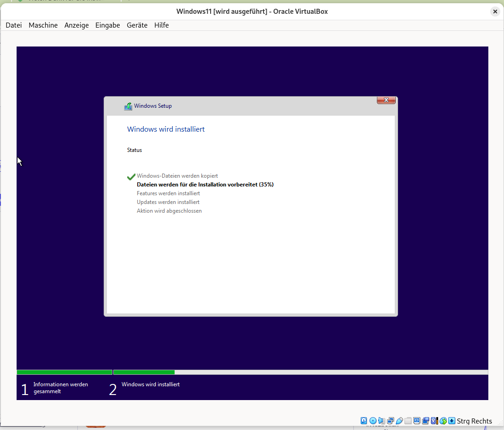Click the display settings status icon
Viewport: 504px width, 430px height.
[416, 421]
